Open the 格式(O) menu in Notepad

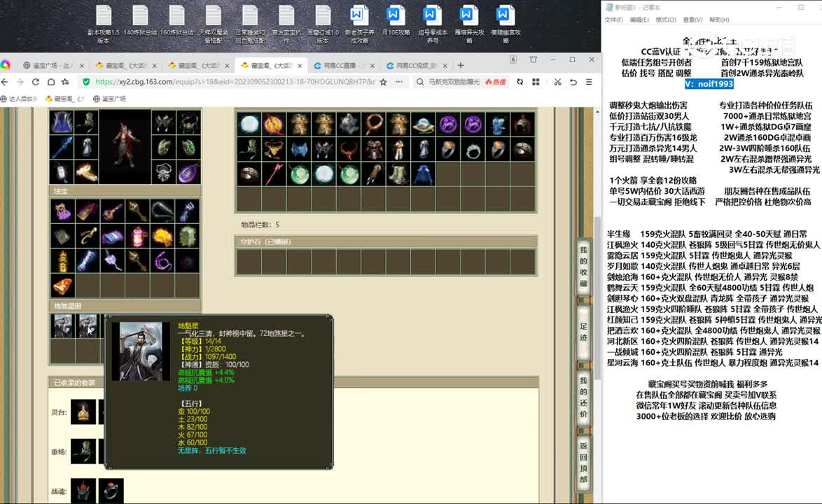666,20
